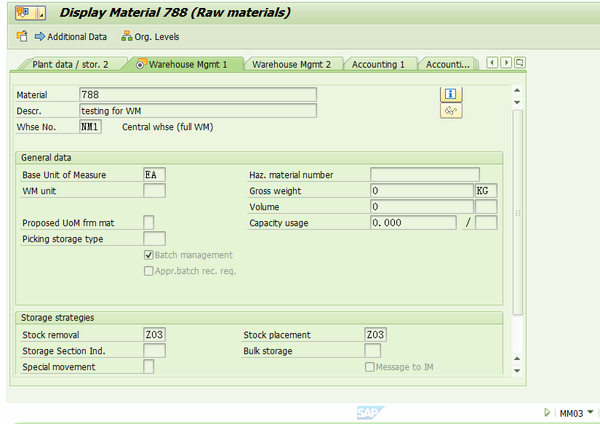Click the Material field showing 788
Viewport: 600px width, 424px height.
(198, 95)
